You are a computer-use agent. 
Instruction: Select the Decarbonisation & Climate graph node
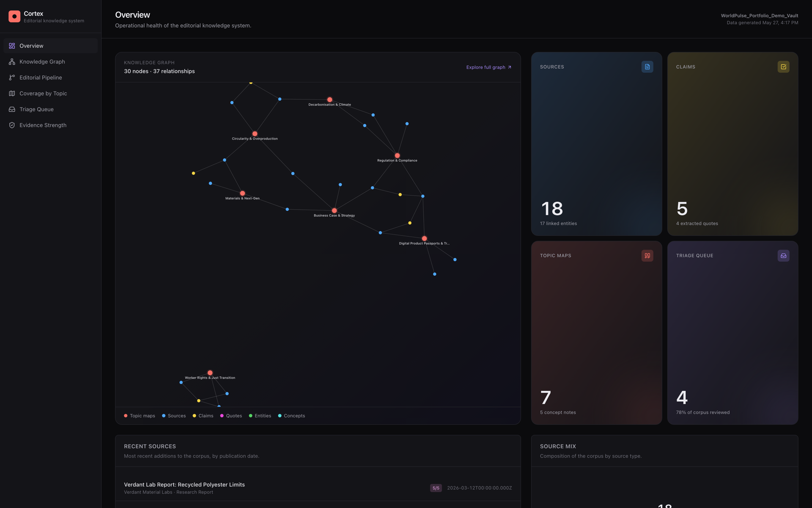(x=329, y=100)
